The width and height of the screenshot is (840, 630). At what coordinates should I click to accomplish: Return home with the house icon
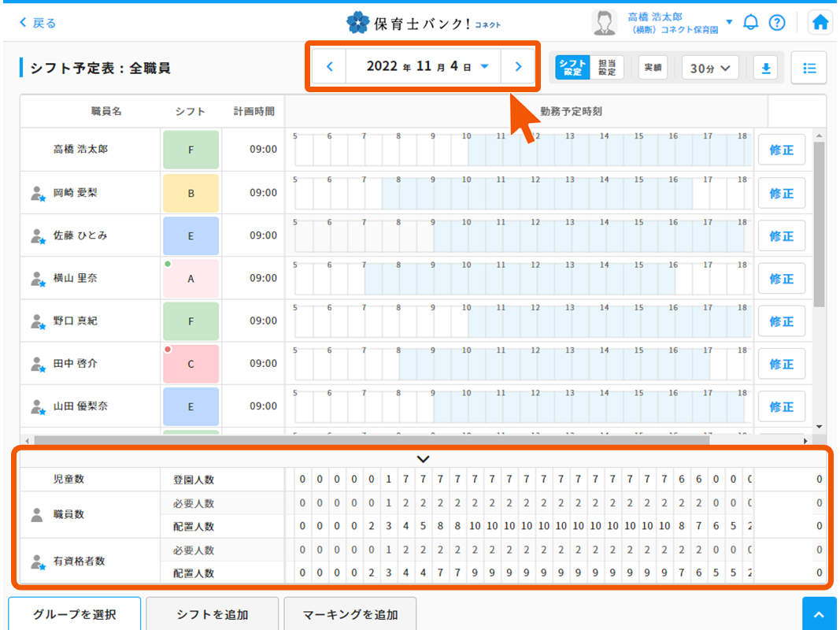pyautogui.click(x=820, y=22)
